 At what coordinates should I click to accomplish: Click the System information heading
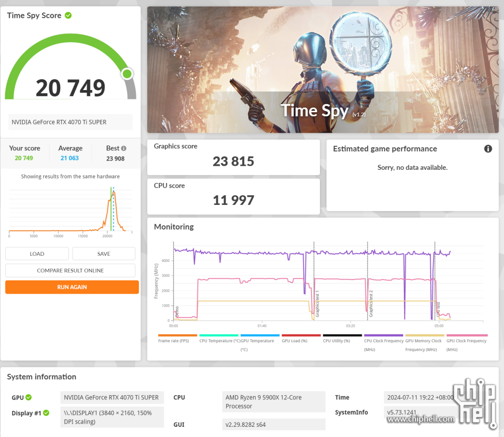click(x=42, y=376)
